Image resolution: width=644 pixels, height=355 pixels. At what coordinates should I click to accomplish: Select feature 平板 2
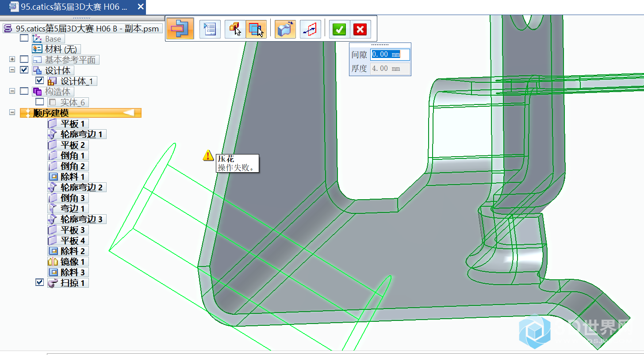(68, 145)
